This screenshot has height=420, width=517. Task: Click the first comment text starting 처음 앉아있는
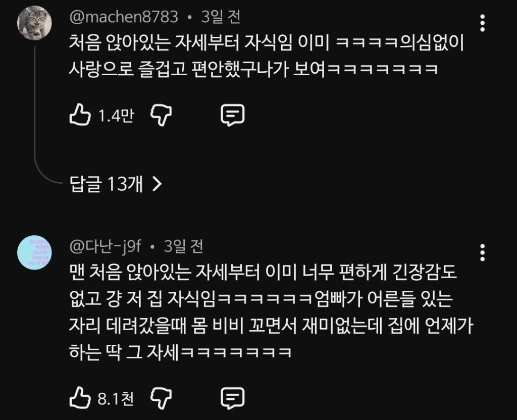(x=267, y=56)
